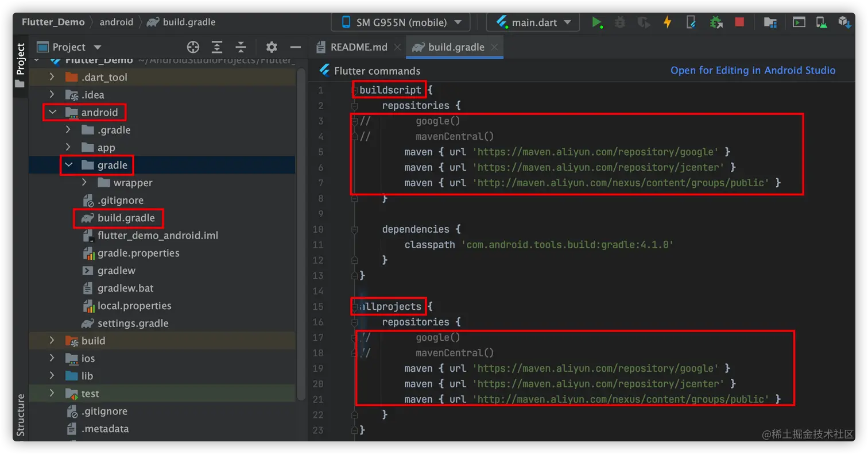Expand the .idea folder chevron
868x454 pixels.
click(x=52, y=95)
